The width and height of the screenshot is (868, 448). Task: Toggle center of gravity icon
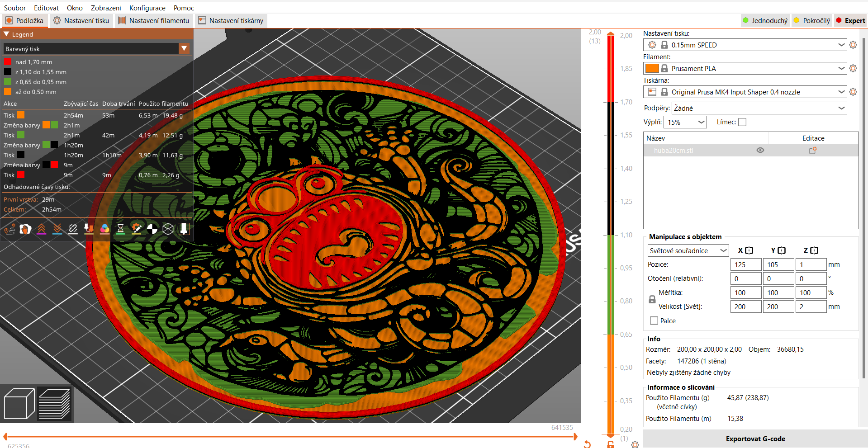tap(152, 229)
